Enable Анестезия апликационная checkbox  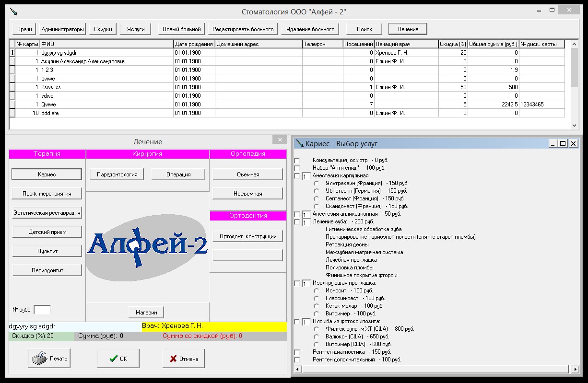tap(297, 214)
